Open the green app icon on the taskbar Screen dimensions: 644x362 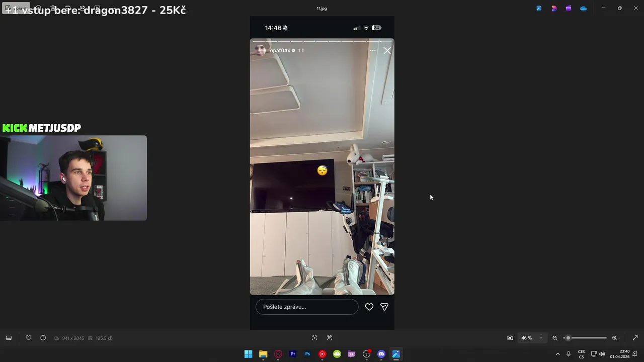point(337,354)
